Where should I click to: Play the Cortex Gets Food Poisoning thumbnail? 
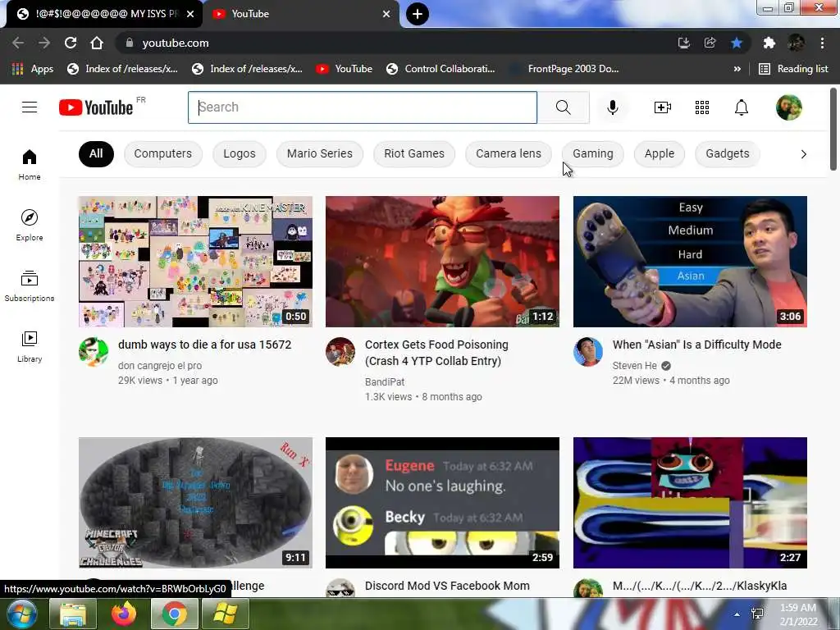point(442,262)
